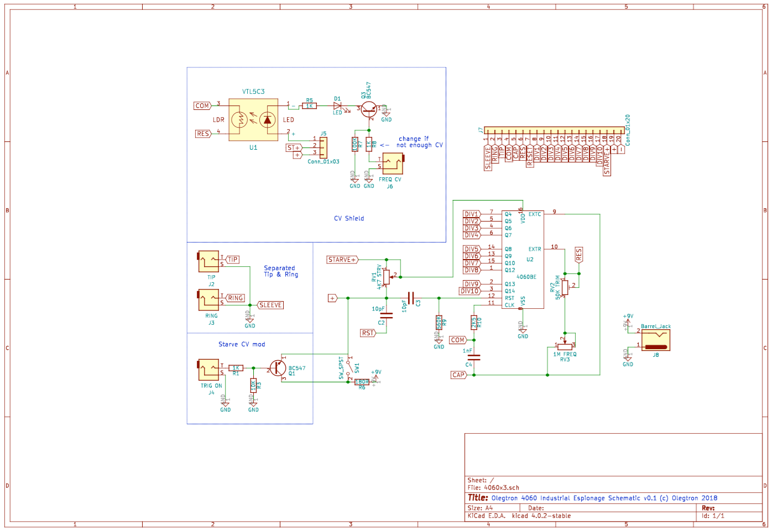Select potentiometer RV3 1M FREQ

565,346
